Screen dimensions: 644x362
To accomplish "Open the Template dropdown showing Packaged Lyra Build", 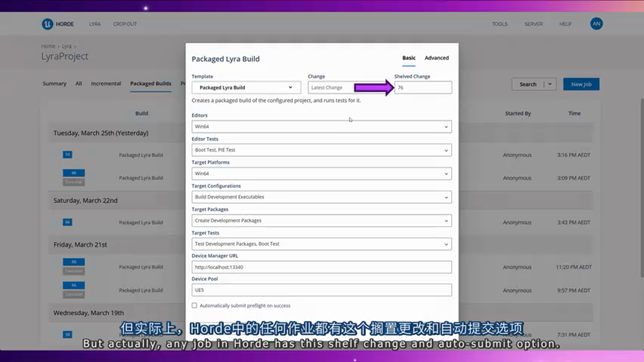I will tap(246, 87).
